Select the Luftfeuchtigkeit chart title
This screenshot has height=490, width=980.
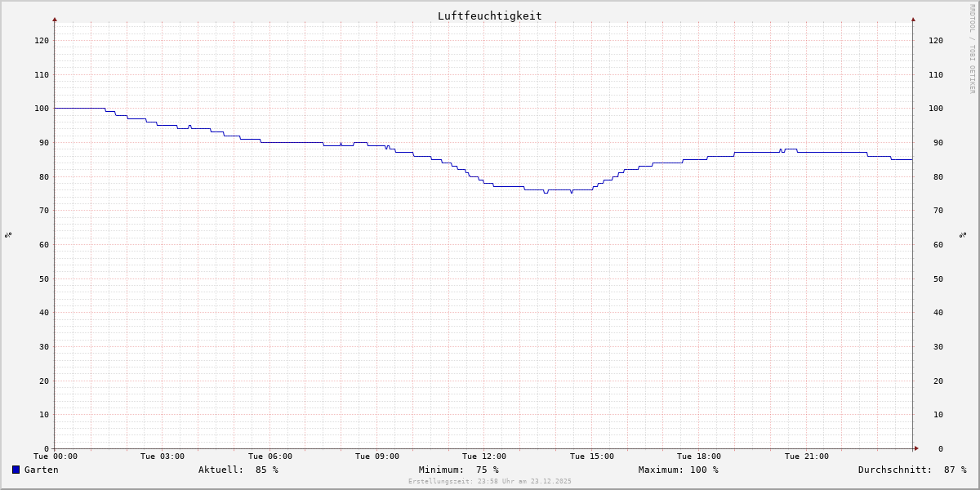(x=489, y=16)
